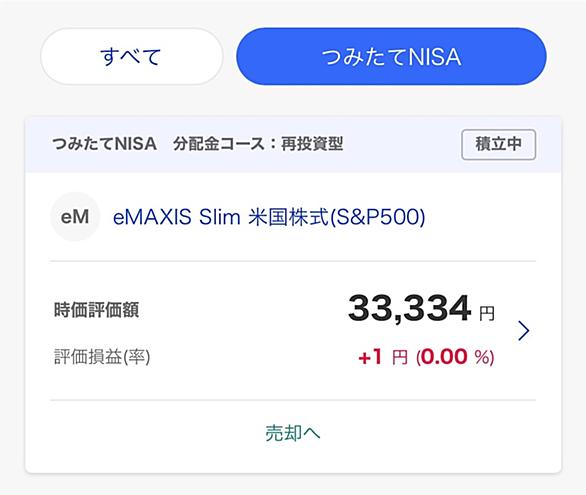Click the 再投資型 course type text

[x=312, y=144]
